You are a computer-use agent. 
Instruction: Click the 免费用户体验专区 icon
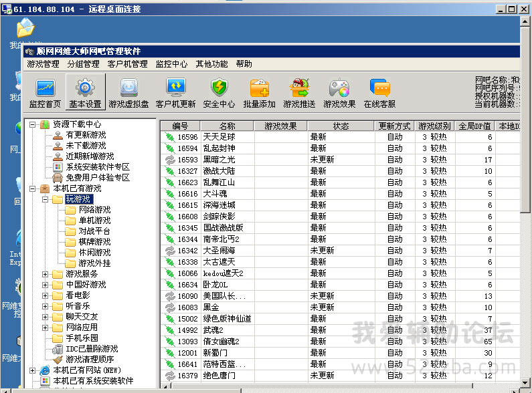[x=58, y=178]
